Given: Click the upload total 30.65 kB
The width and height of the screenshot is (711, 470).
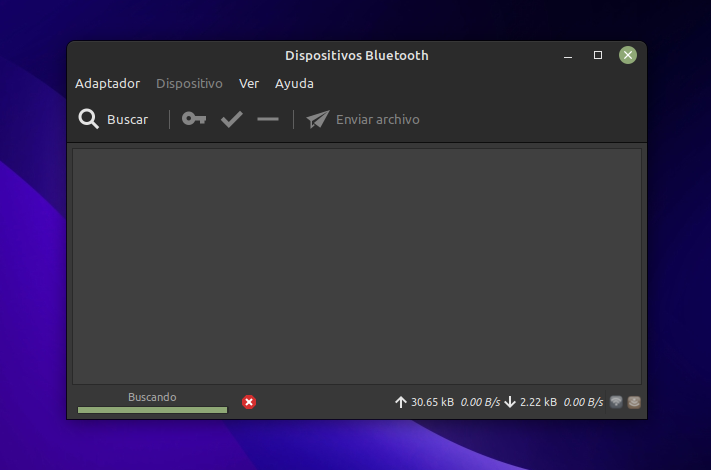Looking at the screenshot, I should pyautogui.click(x=433, y=402).
